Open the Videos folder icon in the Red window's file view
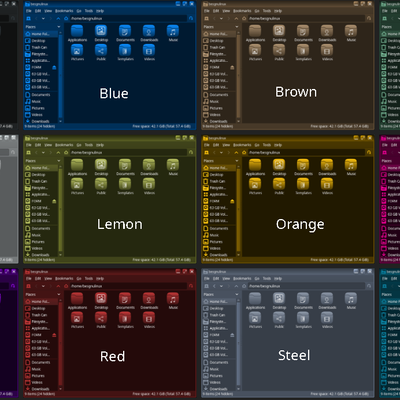Viewport: 400px width, 400px height. [x=149, y=318]
